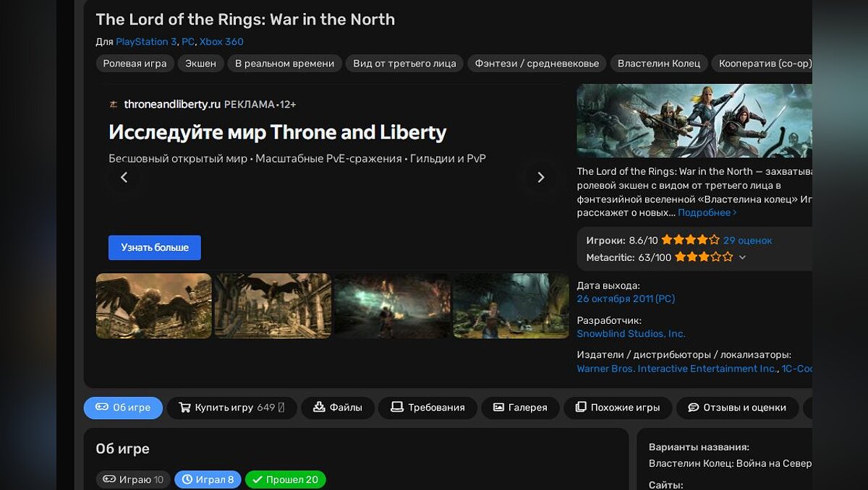Click the checkmark icon in Прошел button
The image size is (868, 490).
pyautogui.click(x=257, y=479)
